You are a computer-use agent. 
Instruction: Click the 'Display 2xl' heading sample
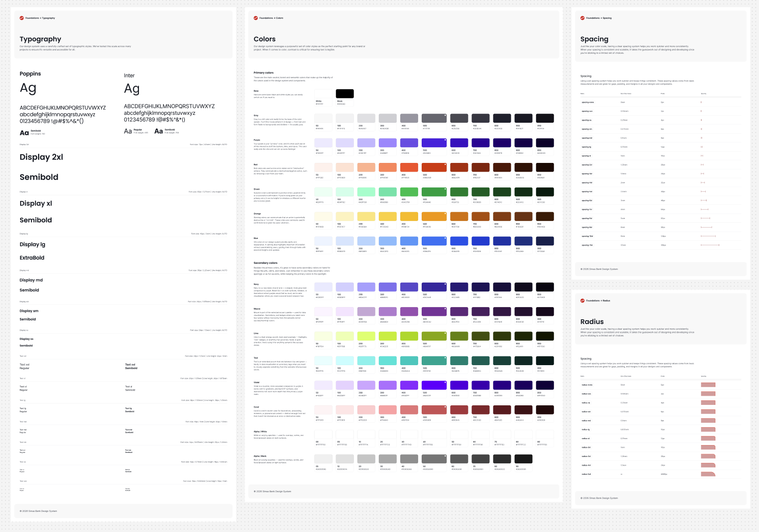(42, 157)
